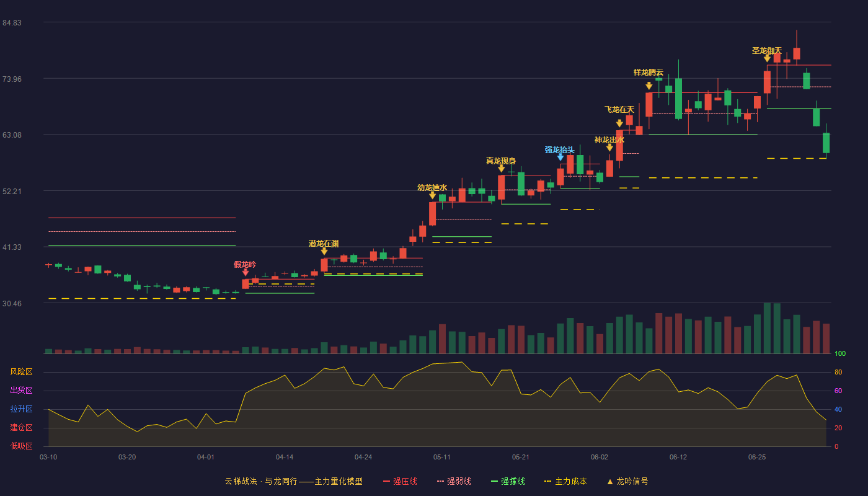This screenshot has height=496, width=868.
Task: Click the 30.46 price axis label
Action: (x=12, y=304)
